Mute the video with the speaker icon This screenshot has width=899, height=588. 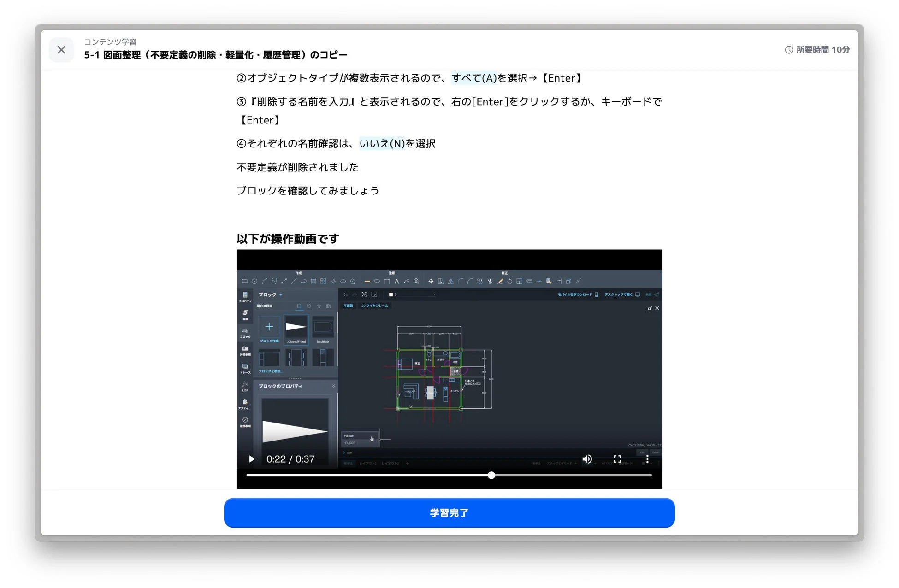coord(587,459)
